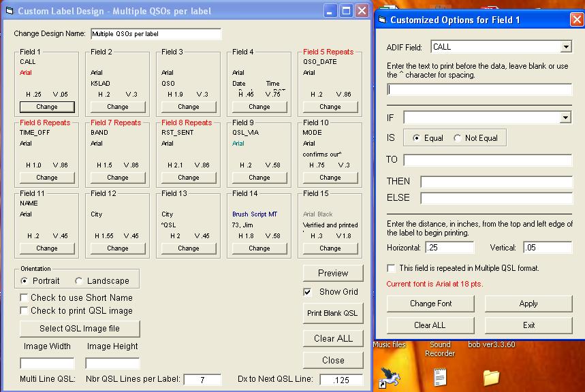
Task: Click the Apply button
Action: (x=528, y=304)
